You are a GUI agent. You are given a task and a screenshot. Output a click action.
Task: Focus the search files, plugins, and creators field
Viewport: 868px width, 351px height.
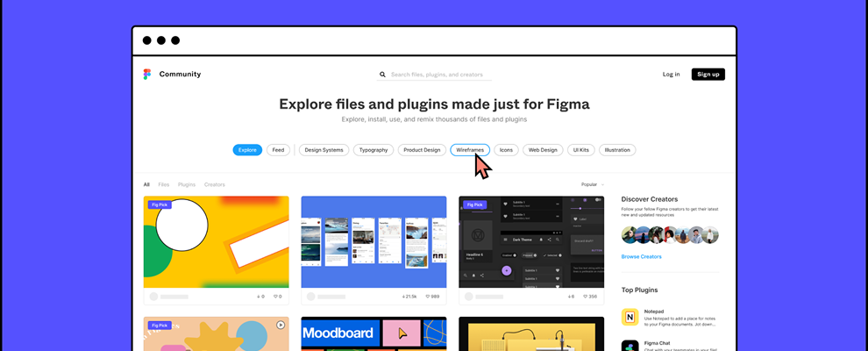437,75
